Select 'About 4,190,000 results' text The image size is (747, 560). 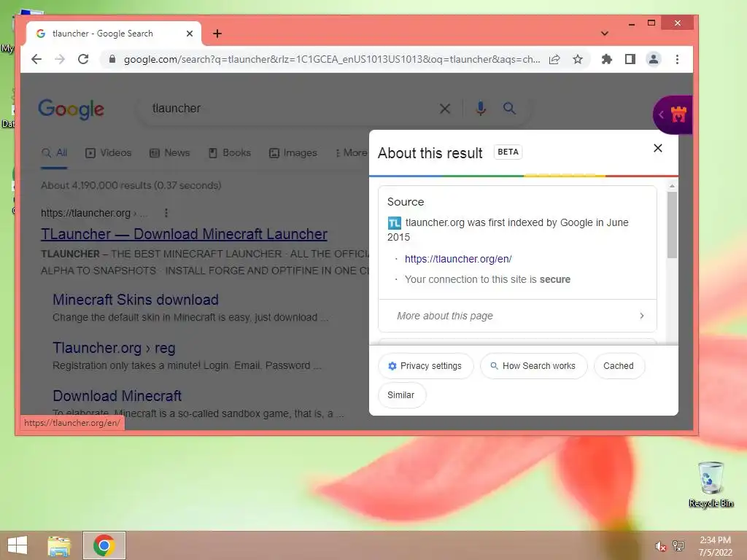point(96,185)
